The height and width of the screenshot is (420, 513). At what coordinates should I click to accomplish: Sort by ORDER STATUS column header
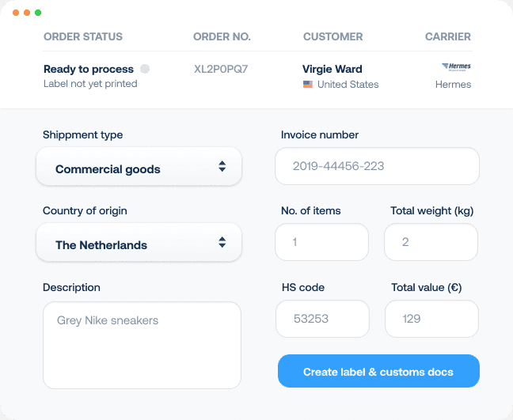(x=83, y=36)
